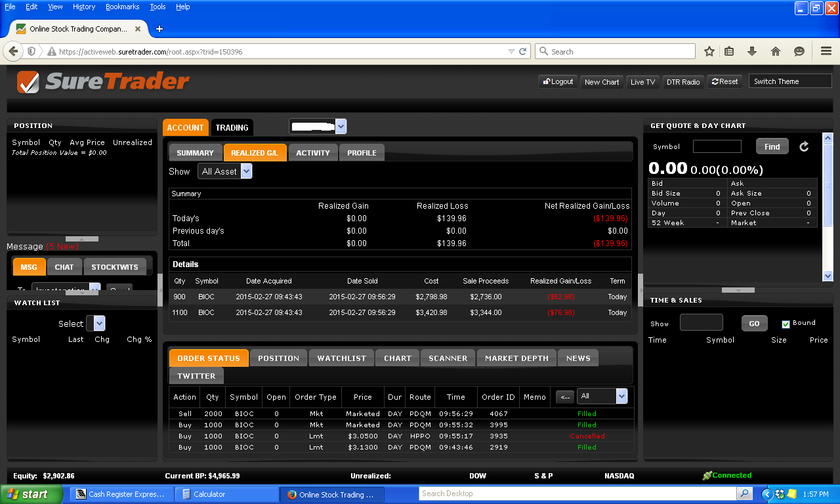This screenshot has width=840, height=504.
Task: Switch to the Summary tab
Action: [x=195, y=153]
